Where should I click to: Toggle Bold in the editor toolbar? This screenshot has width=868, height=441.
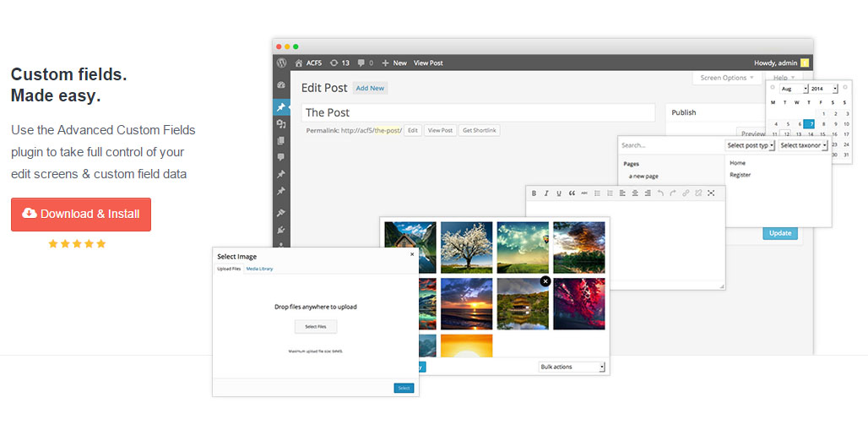tap(534, 193)
